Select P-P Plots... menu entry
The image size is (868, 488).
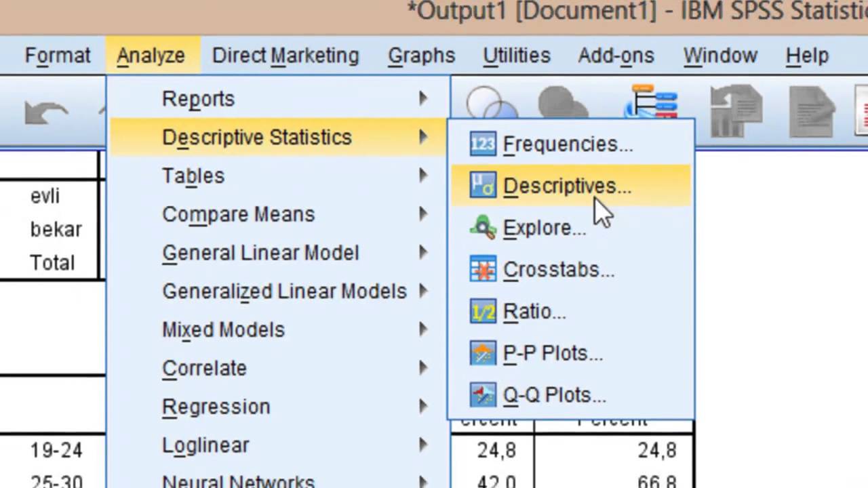(x=571, y=353)
